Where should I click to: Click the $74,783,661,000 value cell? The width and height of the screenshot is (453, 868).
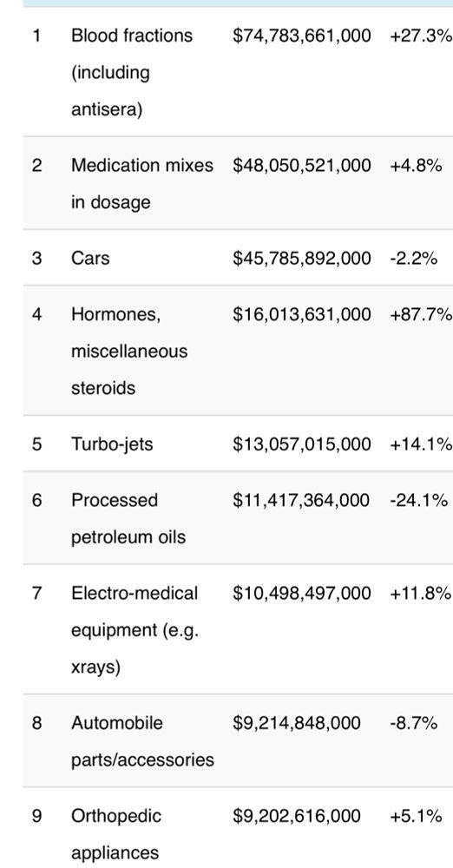click(x=302, y=36)
